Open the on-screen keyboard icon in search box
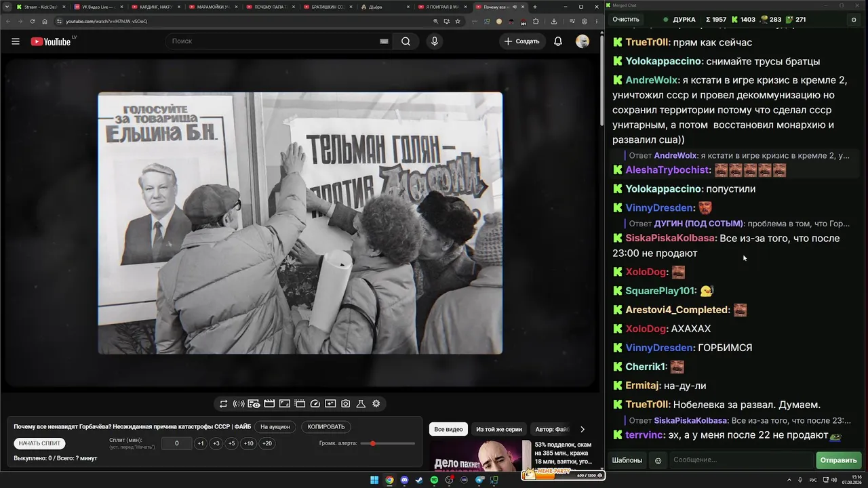 pos(384,41)
